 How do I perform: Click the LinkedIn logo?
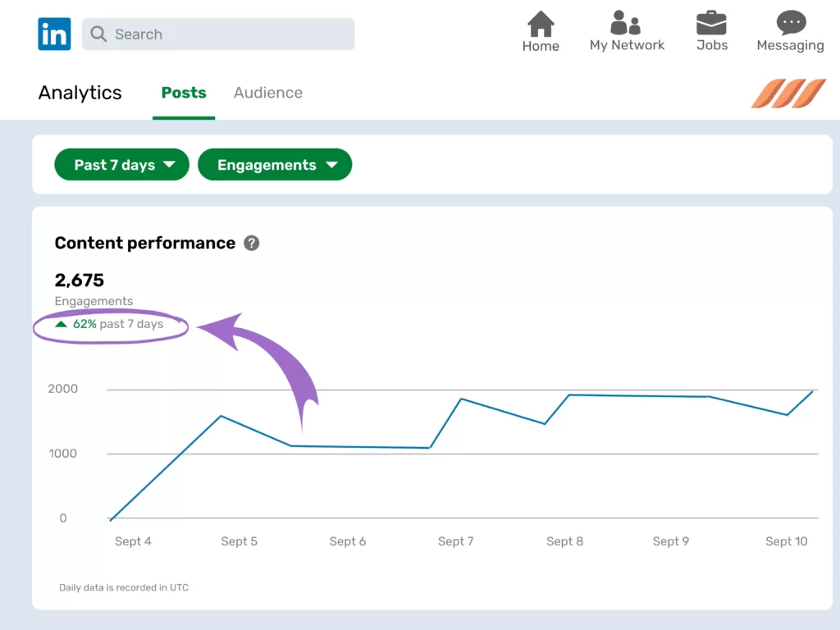(53, 34)
